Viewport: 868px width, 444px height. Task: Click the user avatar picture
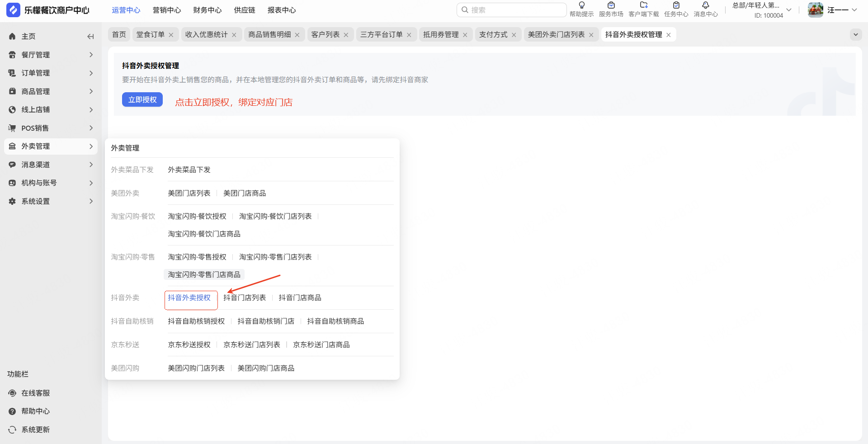[816, 10]
